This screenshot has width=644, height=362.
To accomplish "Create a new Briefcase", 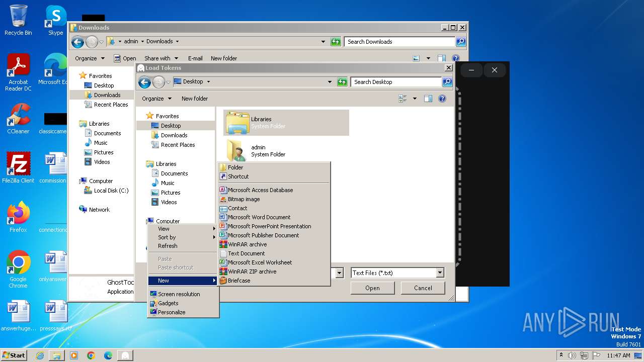I will point(274,281).
